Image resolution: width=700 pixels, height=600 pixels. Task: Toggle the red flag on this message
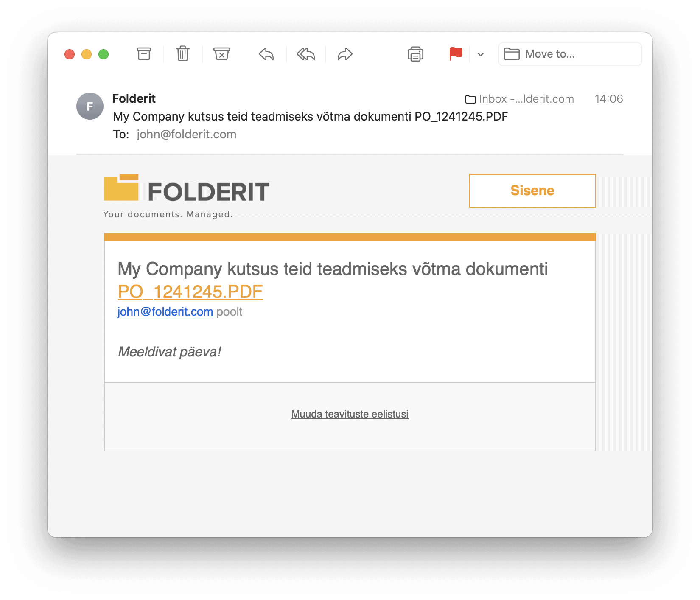tap(456, 54)
